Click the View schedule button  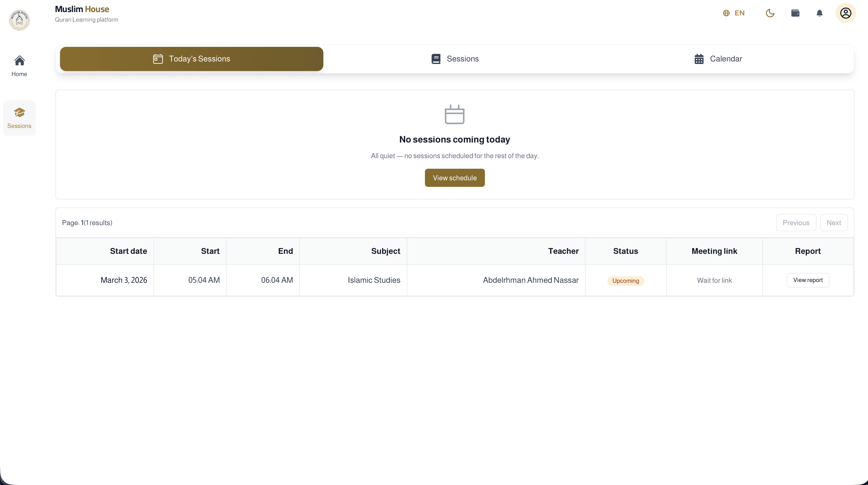[455, 178]
